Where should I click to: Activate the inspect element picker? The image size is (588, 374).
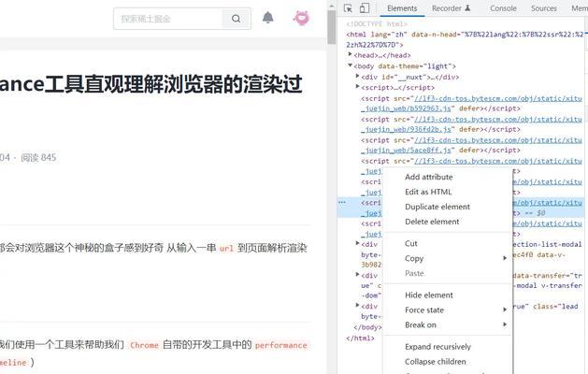point(348,8)
